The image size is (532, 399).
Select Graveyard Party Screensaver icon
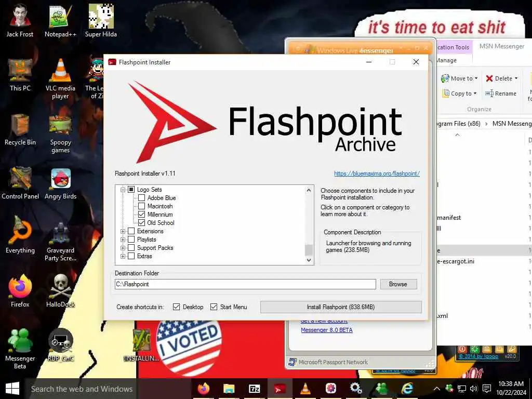[60, 241]
